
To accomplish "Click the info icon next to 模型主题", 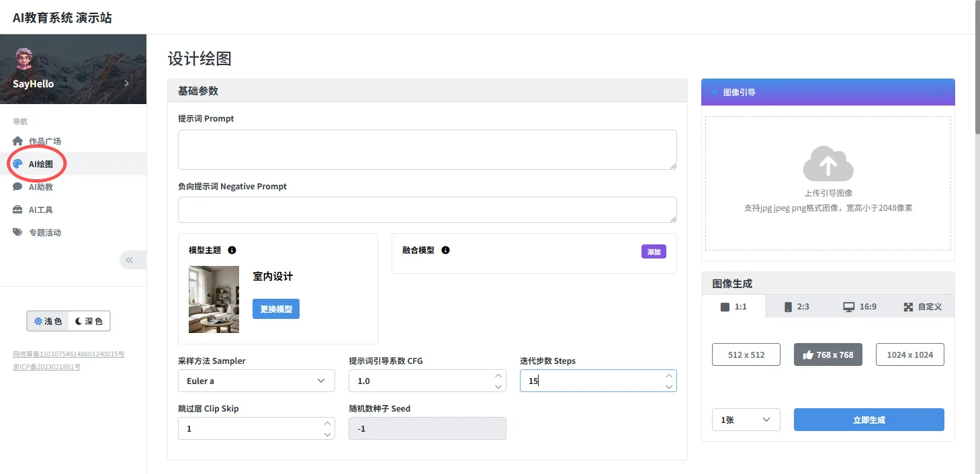I will [x=232, y=250].
